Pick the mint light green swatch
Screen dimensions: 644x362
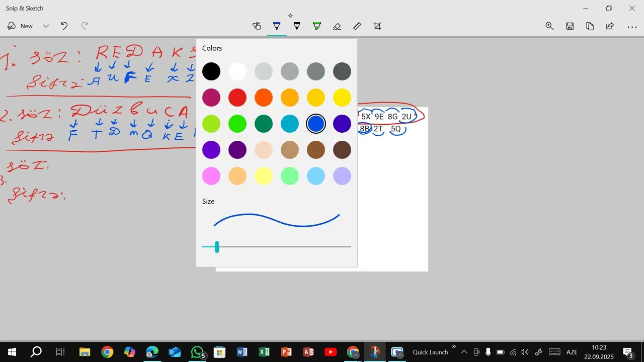(290, 176)
